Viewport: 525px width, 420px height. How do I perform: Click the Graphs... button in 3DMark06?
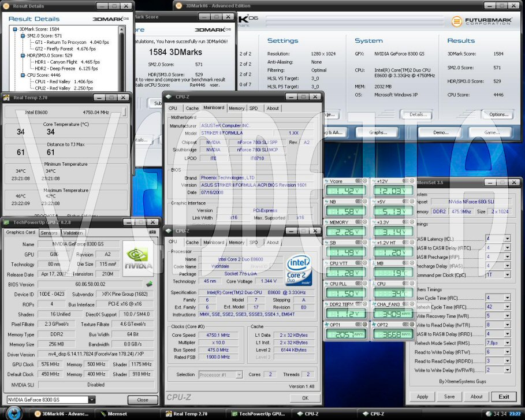(x=378, y=132)
